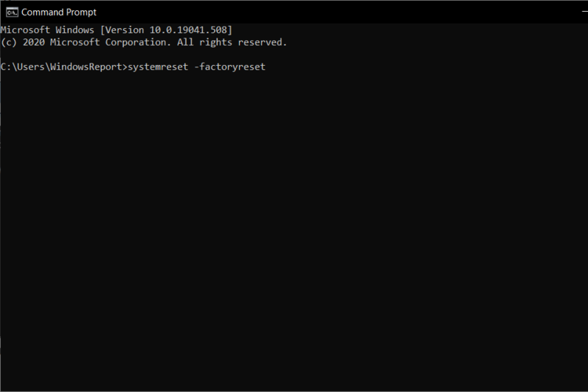The width and height of the screenshot is (588, 392).
Task: Click the Command Prompt title text
Action: [59, 13]
